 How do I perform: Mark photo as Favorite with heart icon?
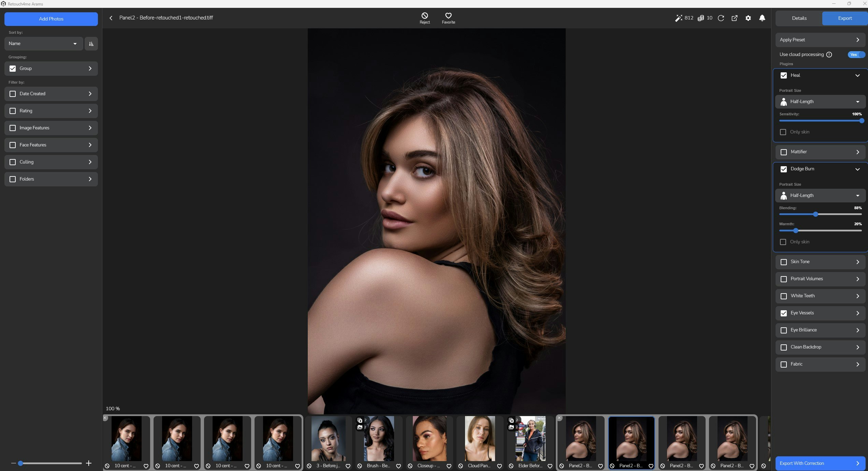pyautogui.click(x=448, y=16)
